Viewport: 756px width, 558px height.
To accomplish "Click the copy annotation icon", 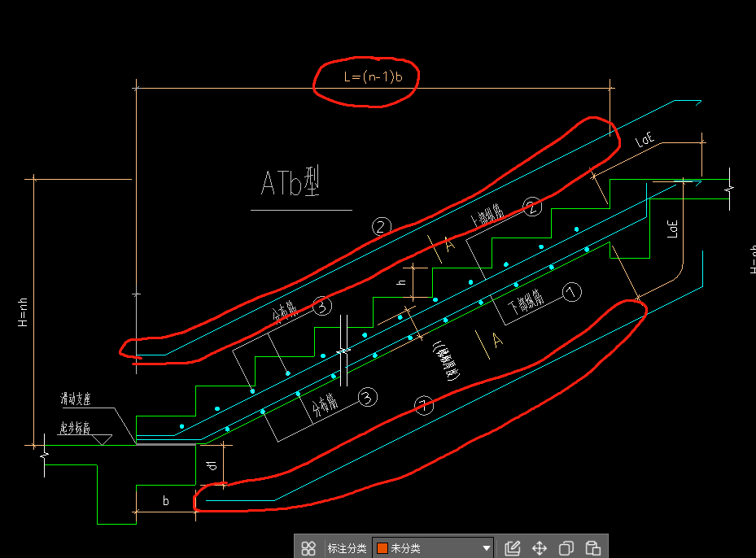I will [x=566, y=548].
